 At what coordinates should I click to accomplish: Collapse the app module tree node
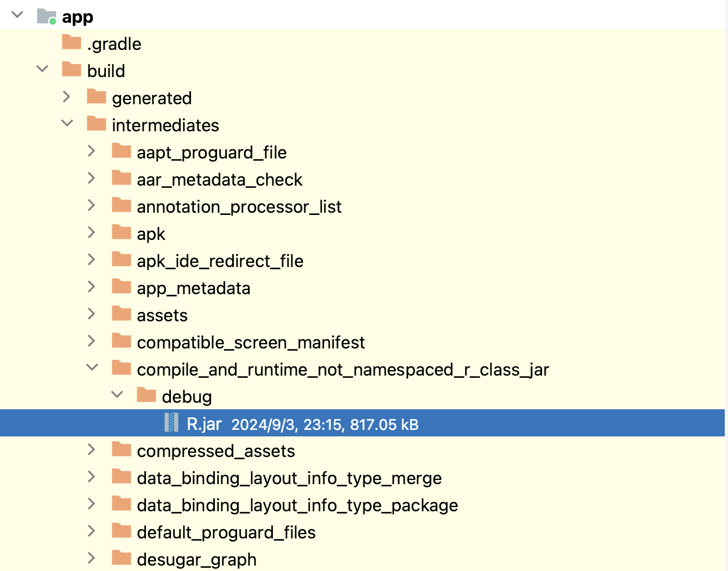17,15
